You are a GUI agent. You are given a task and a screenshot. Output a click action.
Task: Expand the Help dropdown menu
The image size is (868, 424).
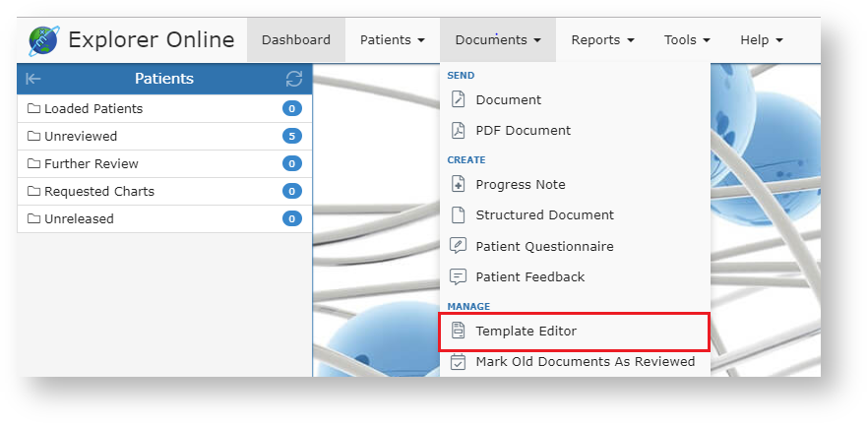(x=762, y=40)
